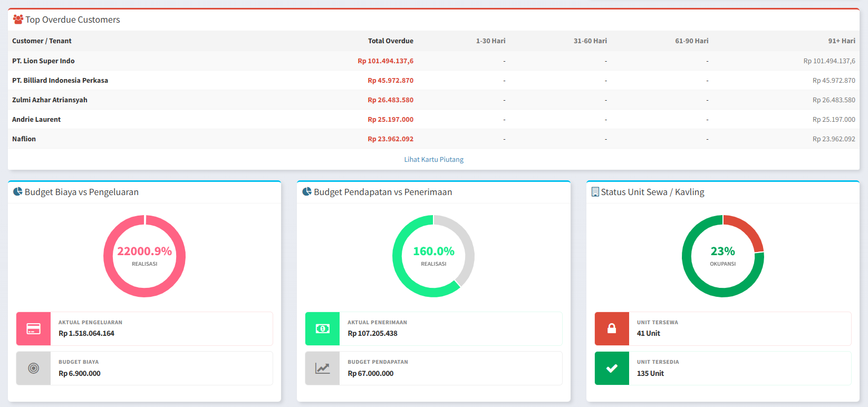Click the grey line chart Budget Pendapatan icon

(322, 368)
